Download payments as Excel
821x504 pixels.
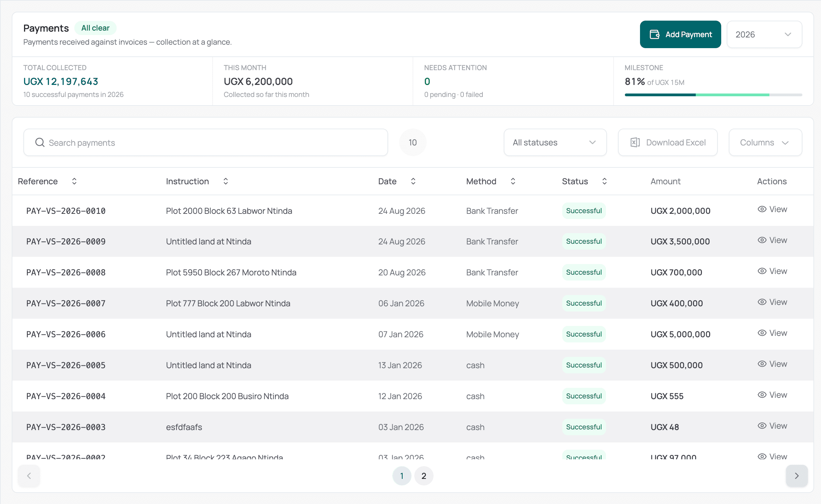(668, 142)
